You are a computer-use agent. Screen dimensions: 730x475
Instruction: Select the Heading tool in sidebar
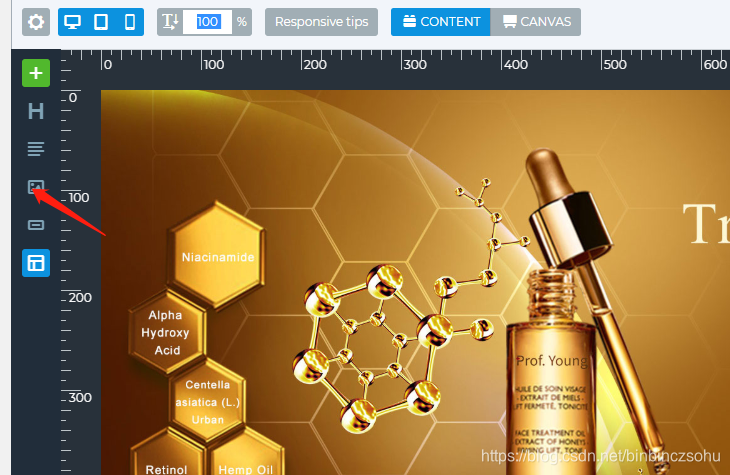click(x=36, y=111)
